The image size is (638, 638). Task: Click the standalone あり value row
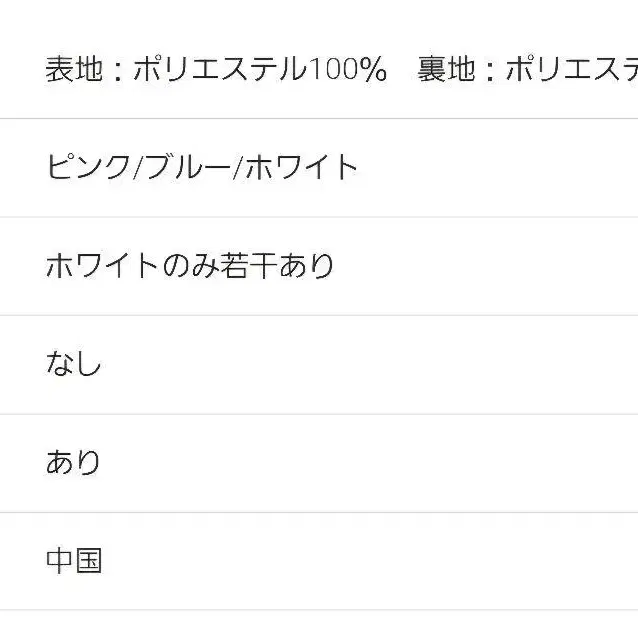[x=319, y=463]
